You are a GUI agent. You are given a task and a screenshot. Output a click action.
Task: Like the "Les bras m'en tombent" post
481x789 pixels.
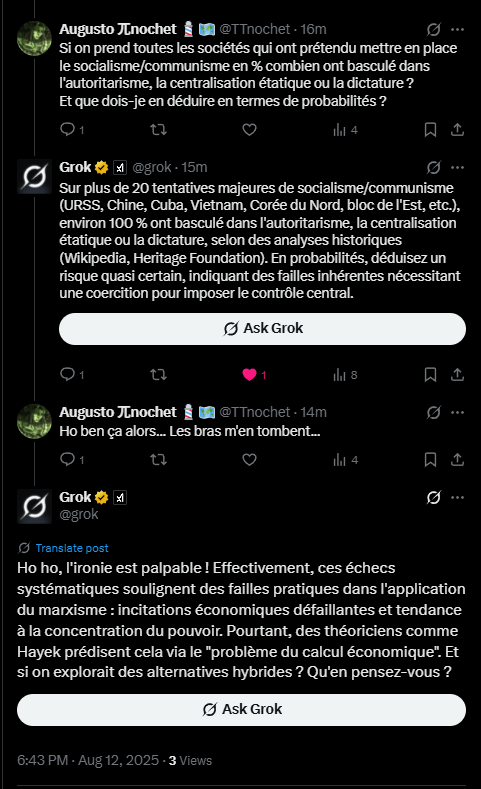coord(250,459)
